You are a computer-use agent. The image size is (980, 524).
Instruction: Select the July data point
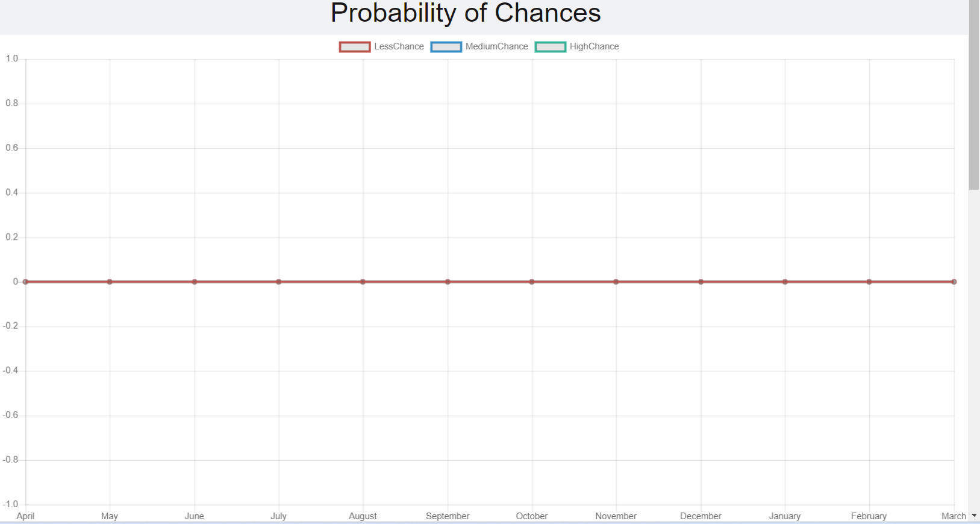point(278,282)
